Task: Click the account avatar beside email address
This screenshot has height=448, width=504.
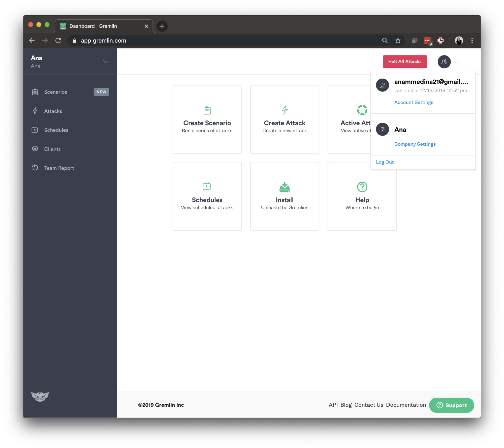Action: [x=383, y=85]
